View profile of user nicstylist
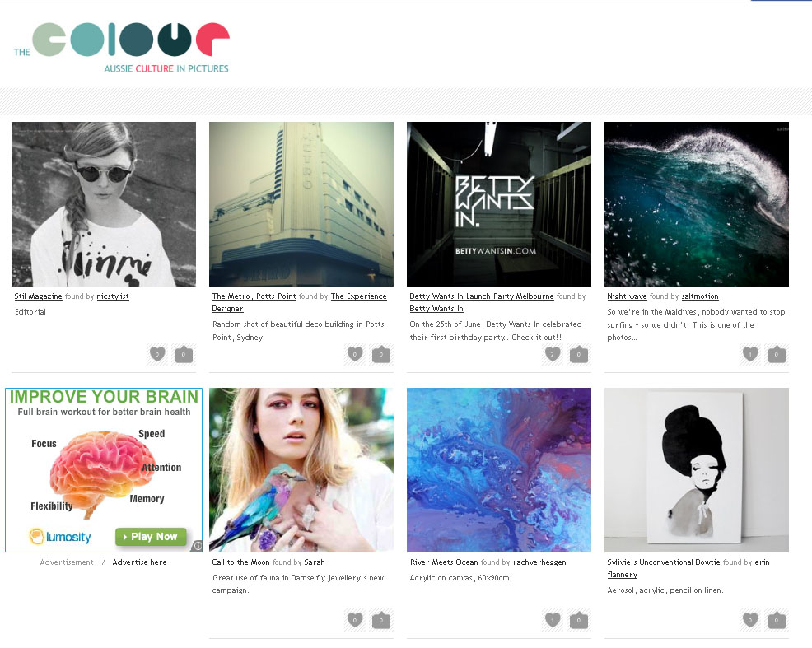The height and width of the screenshot is (648, 812). point(113,296)
